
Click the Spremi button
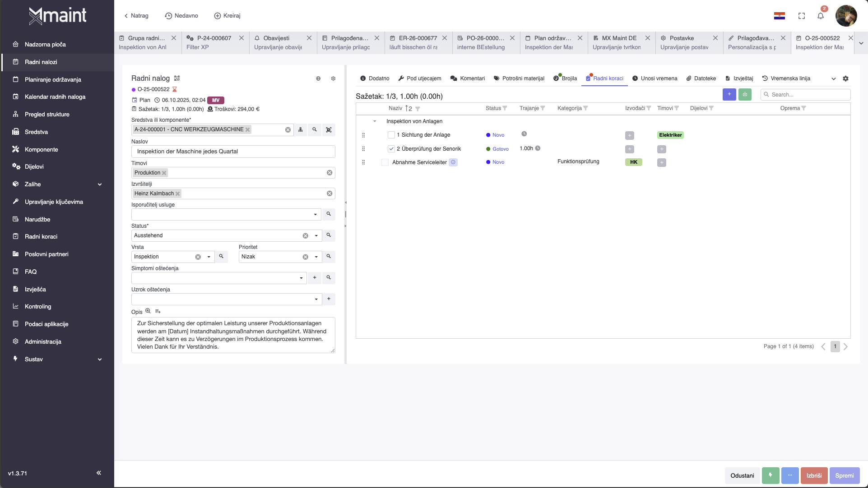click(844, 475)
